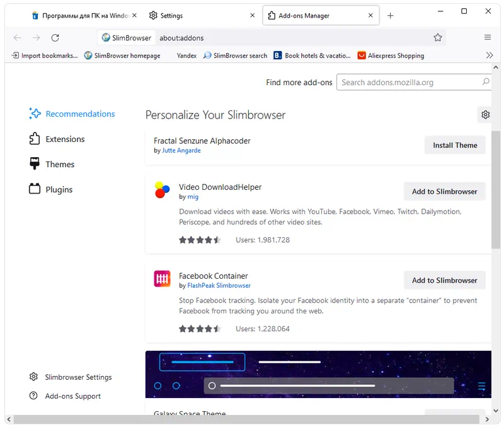504x427 pixels.
Task: Open Import bookmarks from bookmarks bar
Action: click(x=44, y=56)
